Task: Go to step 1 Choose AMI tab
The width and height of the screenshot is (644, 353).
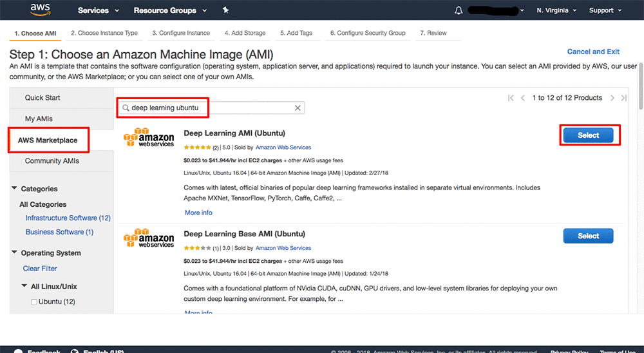Action: point(35,33)
